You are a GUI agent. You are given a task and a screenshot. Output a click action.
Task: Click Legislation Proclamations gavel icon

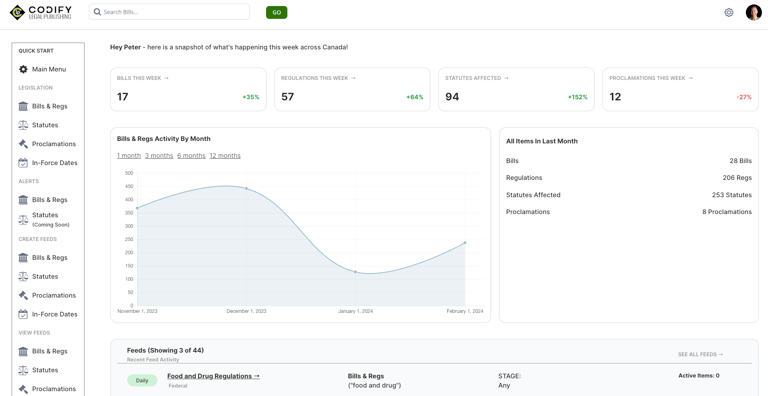(23, 144)
